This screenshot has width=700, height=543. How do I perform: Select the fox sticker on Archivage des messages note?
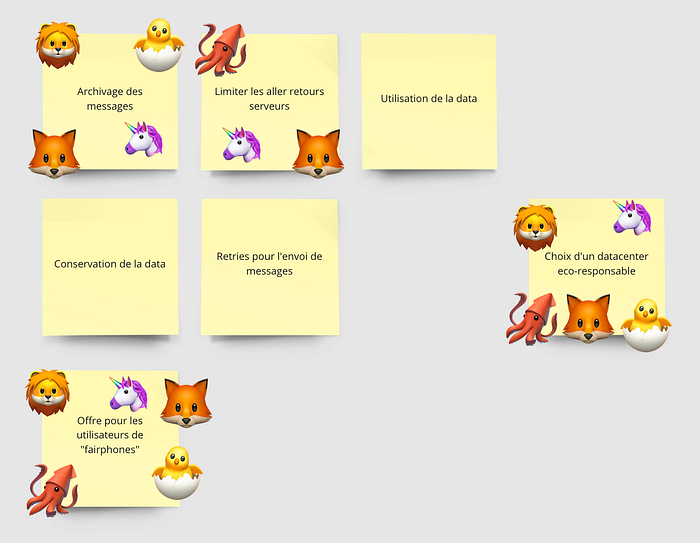[x=54, y=154]
